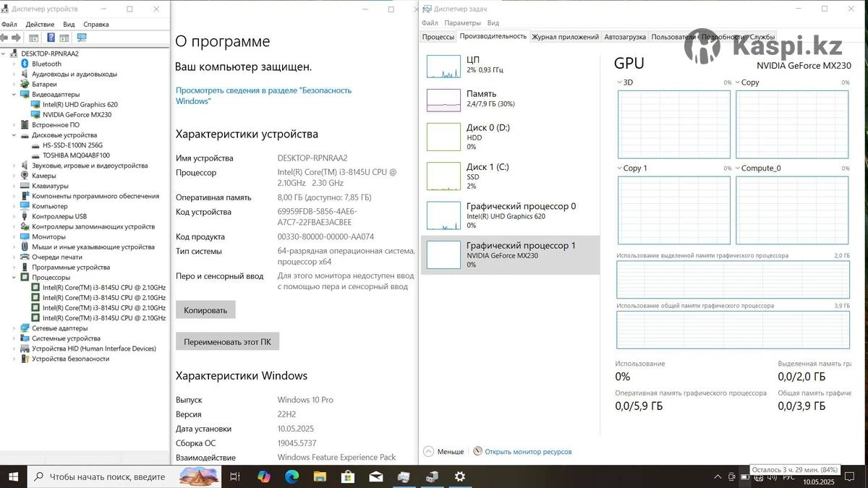This screenshot has width=868, height=488.
Task: Switch to the Службы tab
Action: click(762, 37)
